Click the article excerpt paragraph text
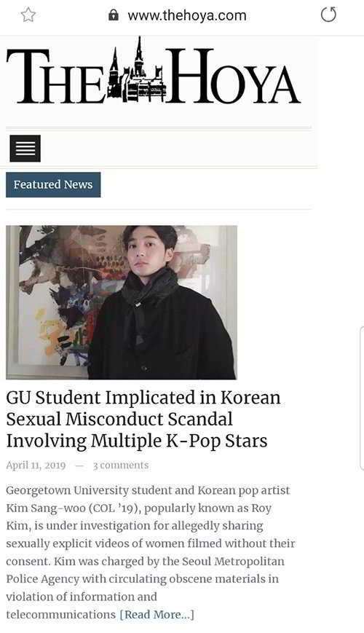Screen dimensions: 364x633 151,552
